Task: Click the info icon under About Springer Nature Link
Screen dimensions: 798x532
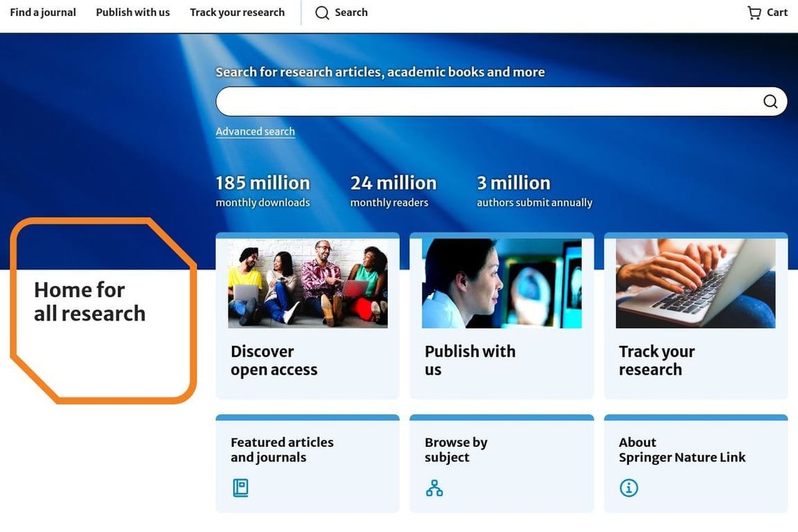Action: [x=628, y=488]
